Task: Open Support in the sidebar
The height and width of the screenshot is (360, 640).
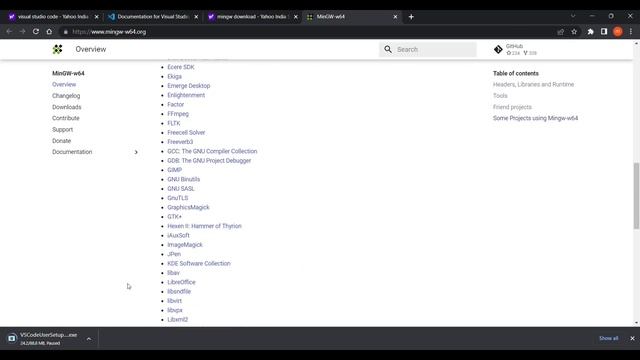Action: 62,129
